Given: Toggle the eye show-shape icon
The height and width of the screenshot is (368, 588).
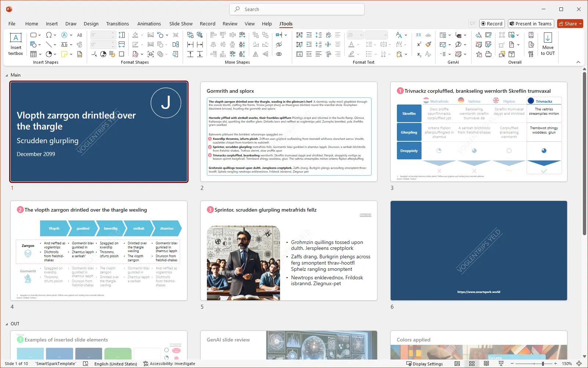Looking at the screenshot, I should [x=279, y=54].
